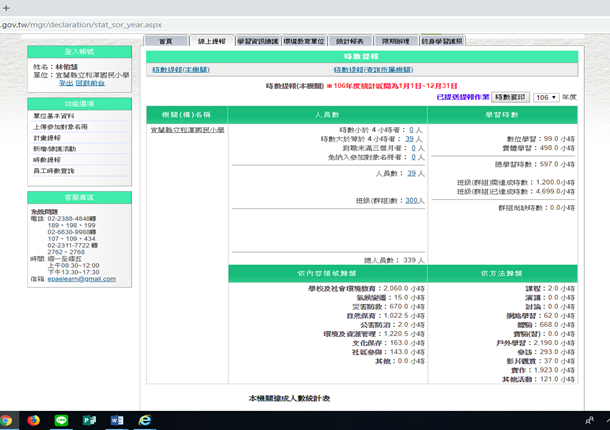Click 實作 1,923.0 小時 row
The height and width of the screenshot is (430, 610).
click(x=543, y=370)
